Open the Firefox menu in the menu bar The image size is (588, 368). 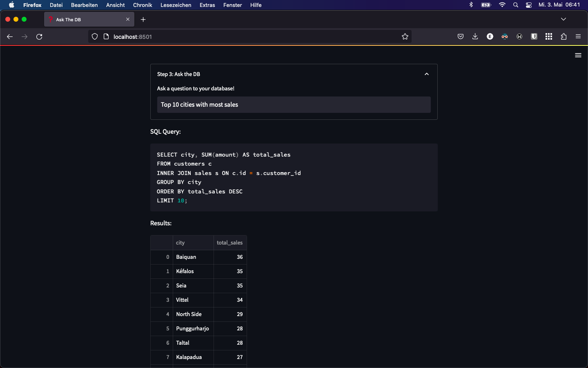coord(32,5)
